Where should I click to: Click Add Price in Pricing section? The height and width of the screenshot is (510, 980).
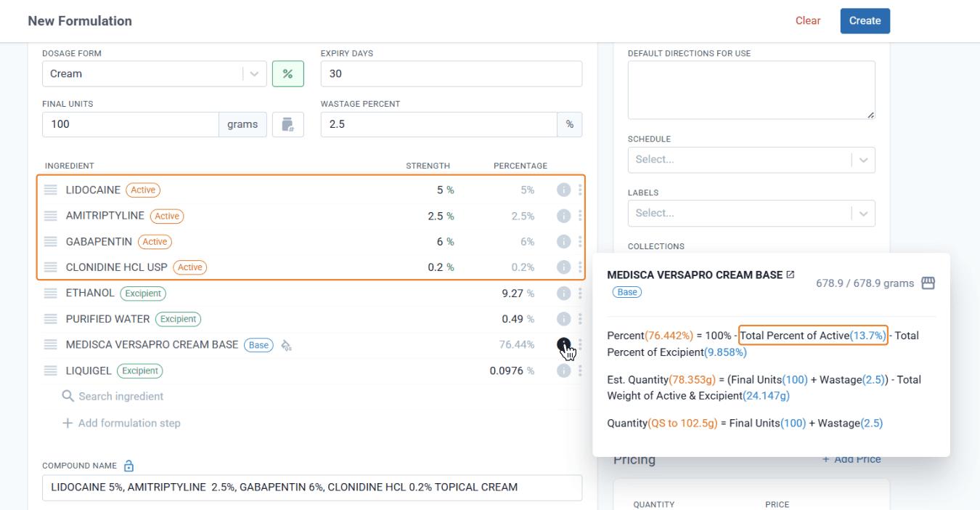(x=852, y=459)
